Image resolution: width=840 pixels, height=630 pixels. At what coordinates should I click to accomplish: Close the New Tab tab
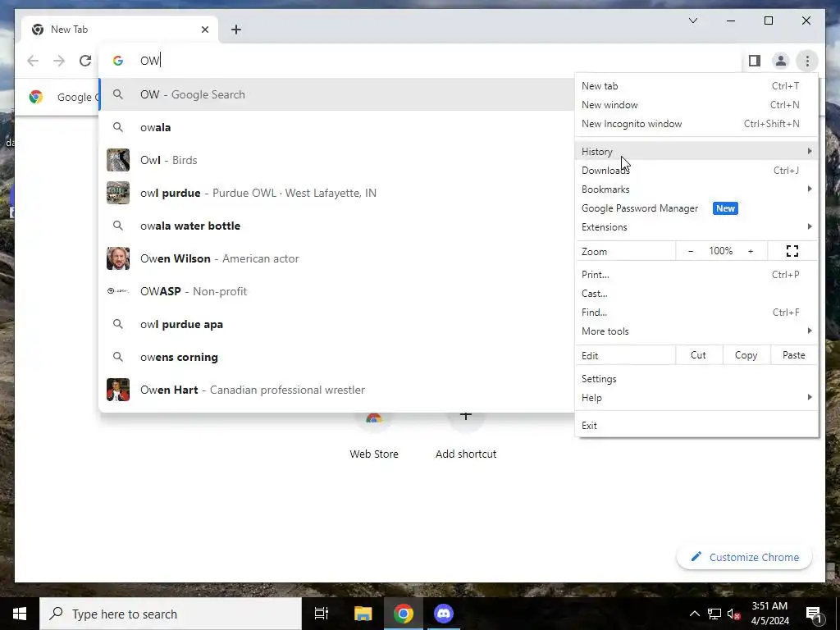[x=204, y=30]
